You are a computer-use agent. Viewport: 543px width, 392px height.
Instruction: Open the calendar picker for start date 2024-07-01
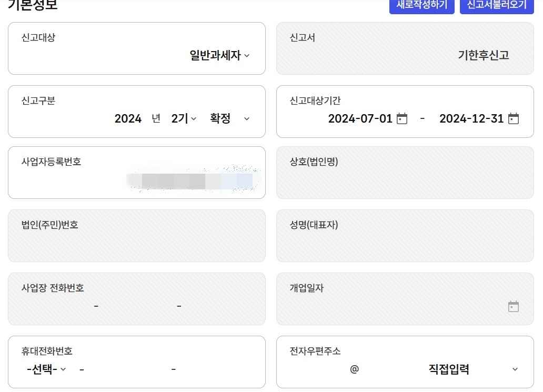[401, 118]
